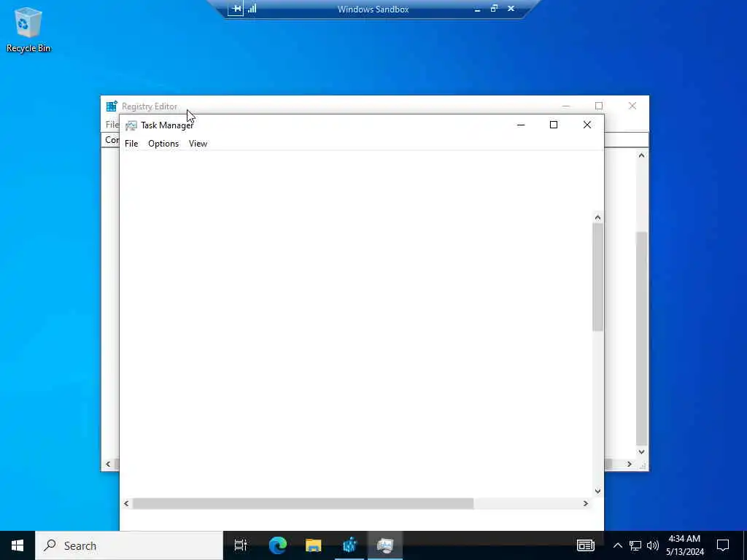
Task: Click Registry Editor vertical scrollbar down arrow
Action: pos(641,452)
